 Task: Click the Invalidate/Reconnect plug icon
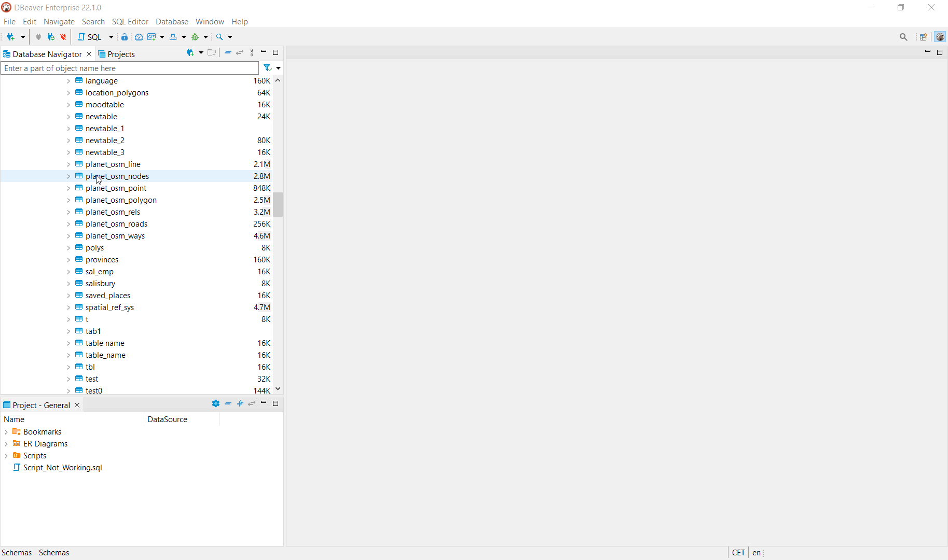pyautogui.click(x=51, y=37)
